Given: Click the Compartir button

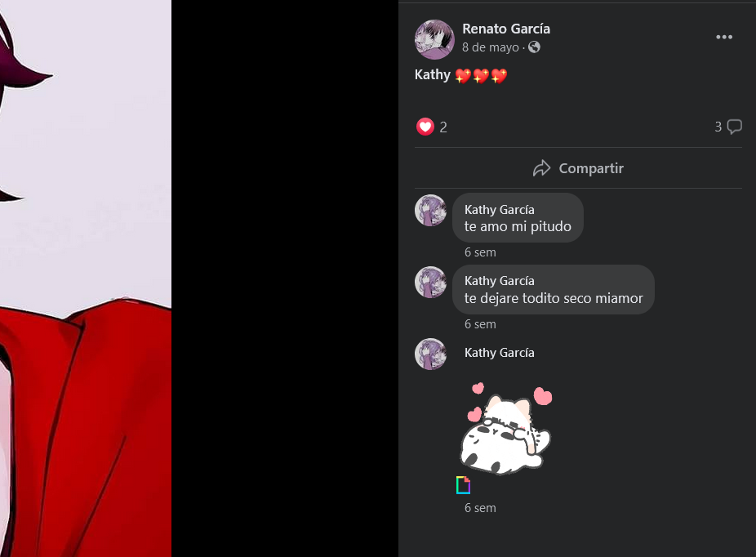Looking at the screenshot, I should pyautogui.click(x=578, y=168).
